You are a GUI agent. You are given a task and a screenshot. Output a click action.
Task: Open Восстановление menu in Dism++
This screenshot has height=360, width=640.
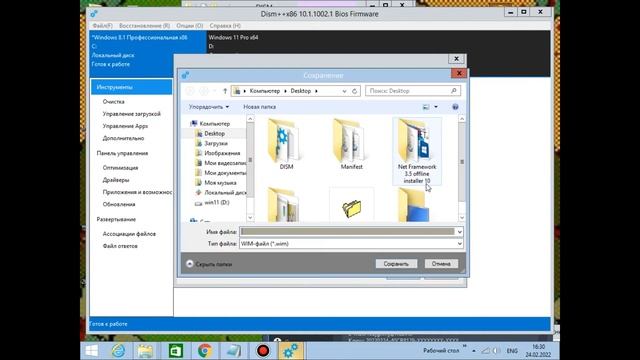[x=144, y=26]
